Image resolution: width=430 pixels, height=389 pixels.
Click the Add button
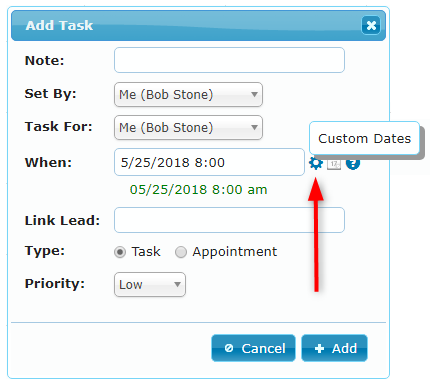(334, 348)
